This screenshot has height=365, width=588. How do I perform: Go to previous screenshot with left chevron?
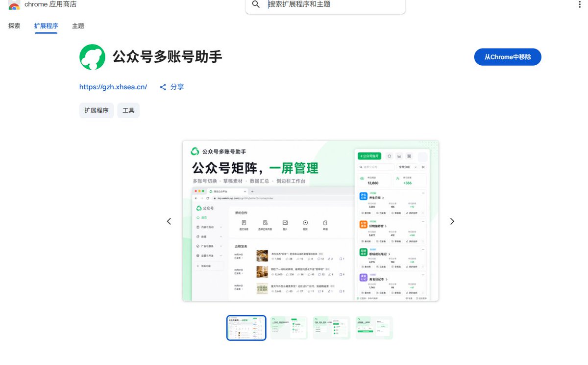click(169, 221)
